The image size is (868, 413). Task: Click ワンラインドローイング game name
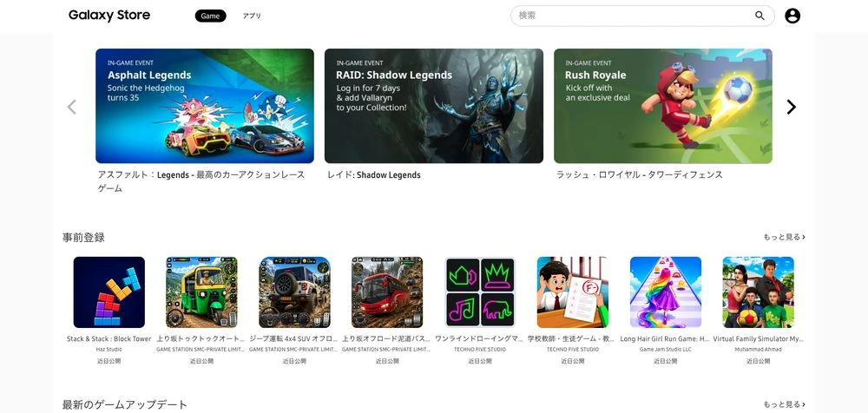click(x=480, y=338)
